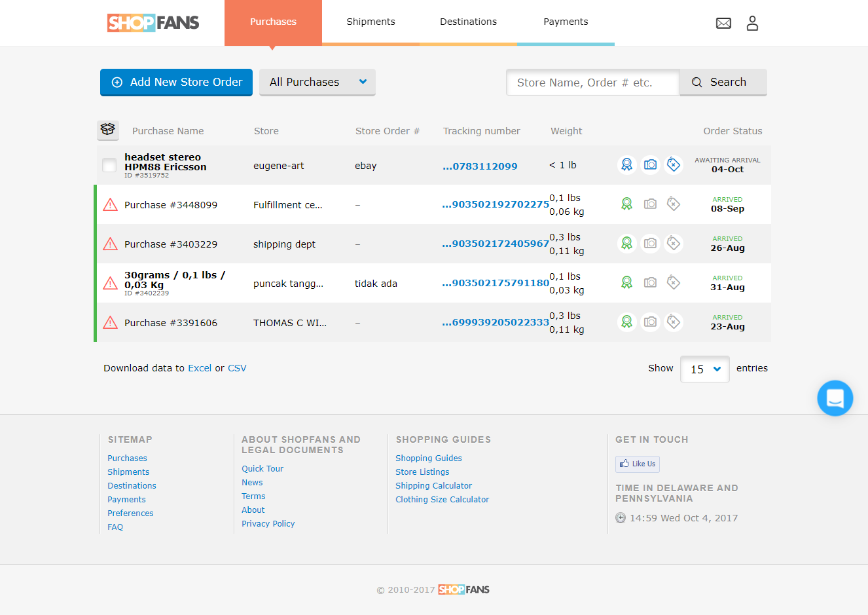The image size is (868, 615).
Task: Click ribbon badge icon for 30grams purchase row
Action: tap(627, 282)
